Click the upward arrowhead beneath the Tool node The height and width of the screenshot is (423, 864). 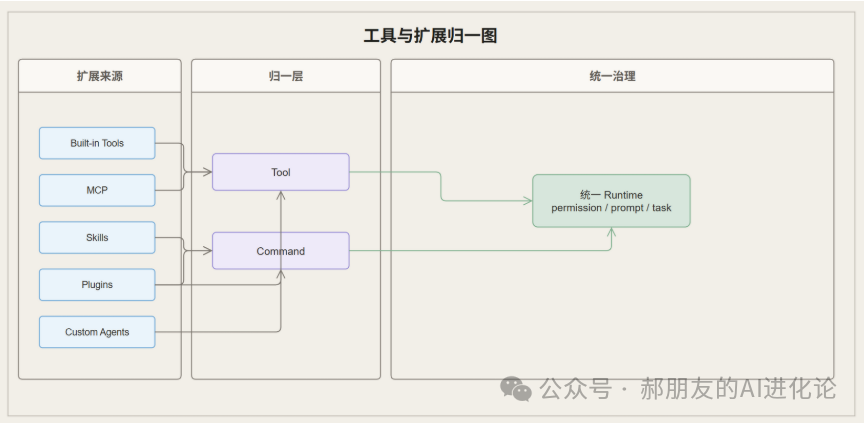tap(281, 196)
